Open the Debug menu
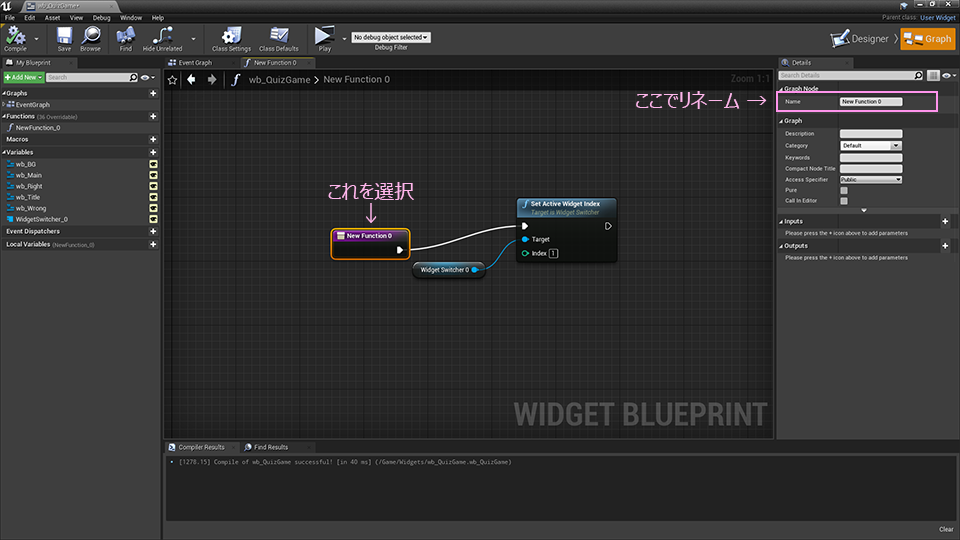This screenshot has width=960, height=540. pyautogui.click(x=101, y=18)
